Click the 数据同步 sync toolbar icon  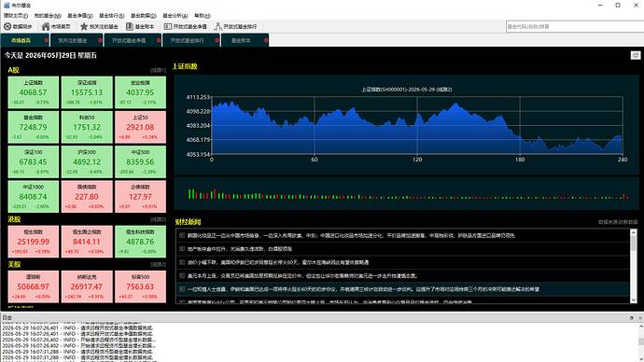click(7, 27)
